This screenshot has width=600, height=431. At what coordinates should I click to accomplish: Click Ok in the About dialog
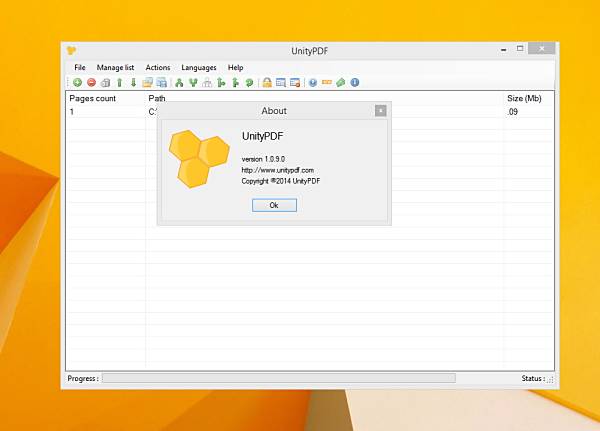274,205
